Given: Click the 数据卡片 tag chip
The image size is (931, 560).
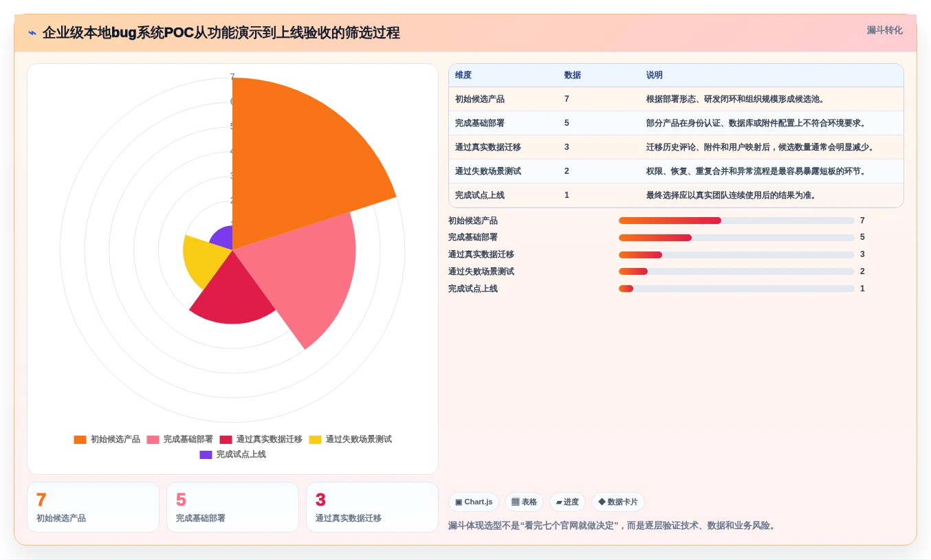Looking at the screenshot, I should pyautogui.click(x=618, y=502).
